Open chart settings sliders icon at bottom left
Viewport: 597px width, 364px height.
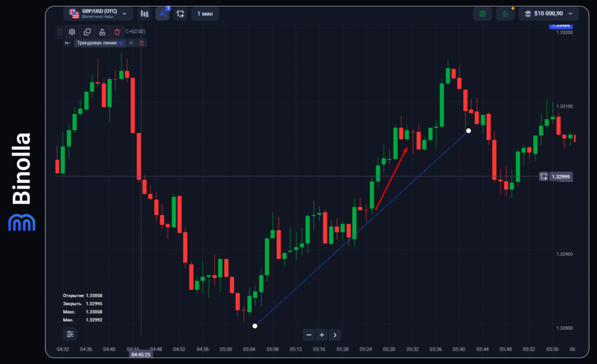[70, 334]
